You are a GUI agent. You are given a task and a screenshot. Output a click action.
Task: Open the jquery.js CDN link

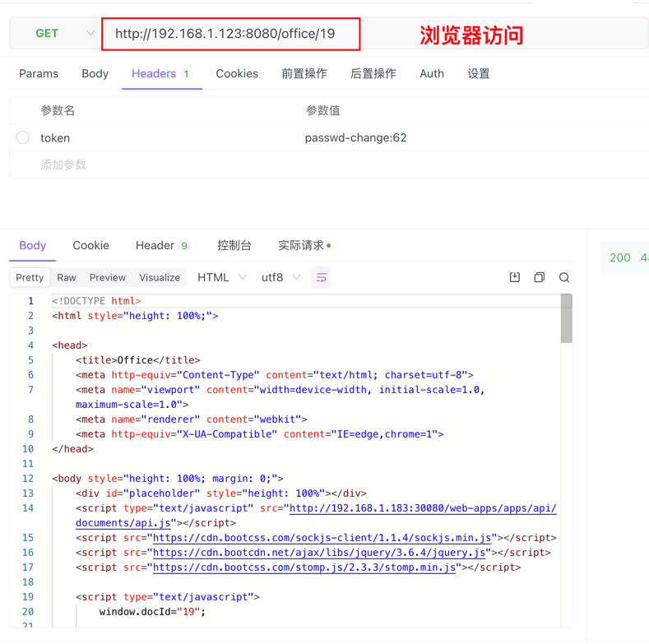319,553
